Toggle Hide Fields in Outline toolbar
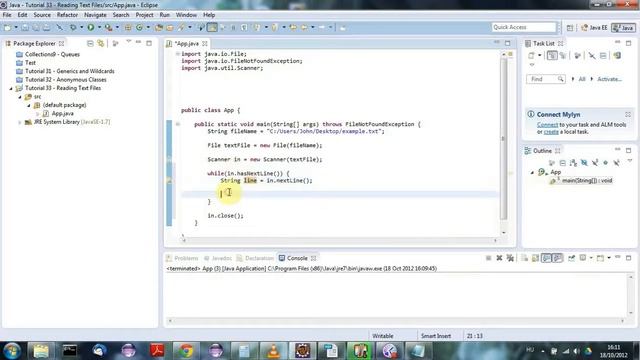640x360 pixels. (x=584, y=163)
